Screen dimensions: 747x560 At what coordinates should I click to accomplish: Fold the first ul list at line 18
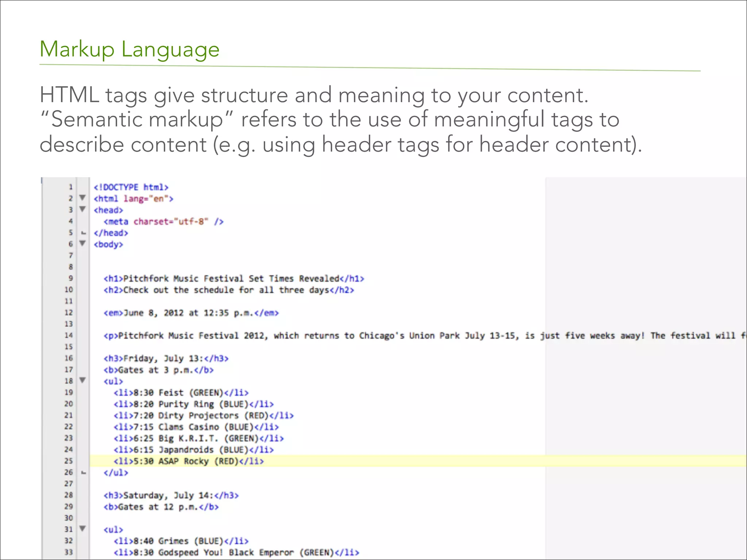pos(83,380)
